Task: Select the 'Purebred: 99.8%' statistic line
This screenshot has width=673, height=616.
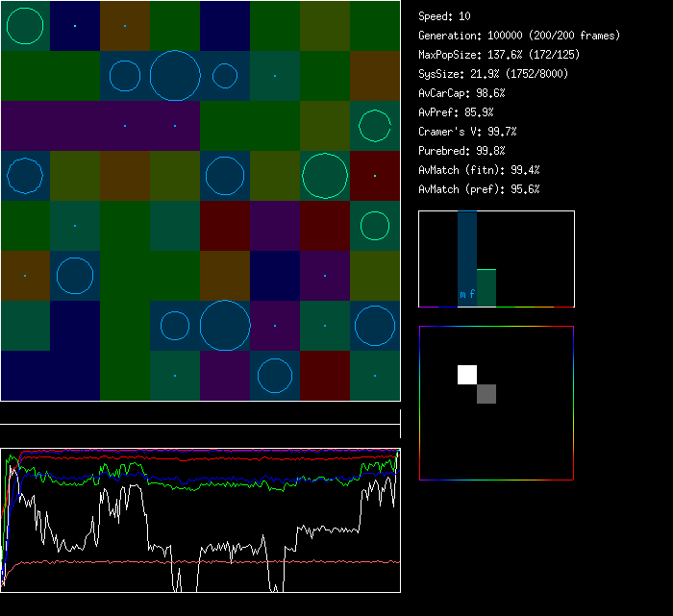Action: 461,151
